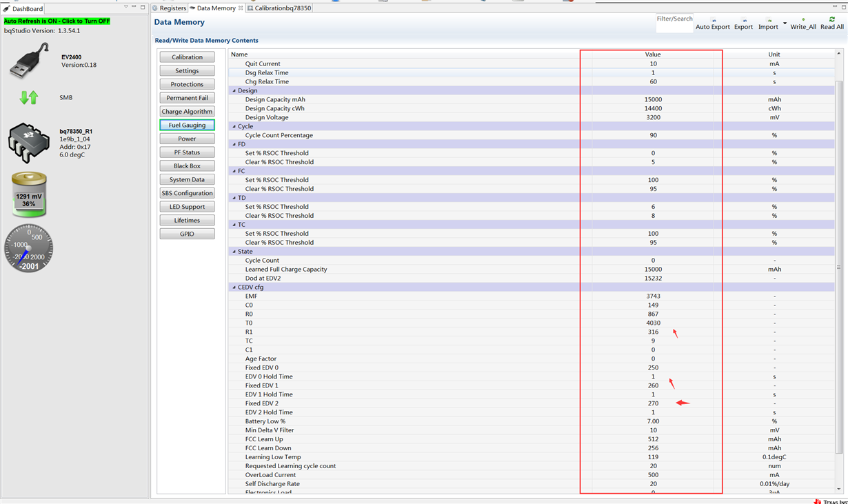848x504 pixels.
Task: Click the Read All refresh icon
Action: (x=832, y=19)
